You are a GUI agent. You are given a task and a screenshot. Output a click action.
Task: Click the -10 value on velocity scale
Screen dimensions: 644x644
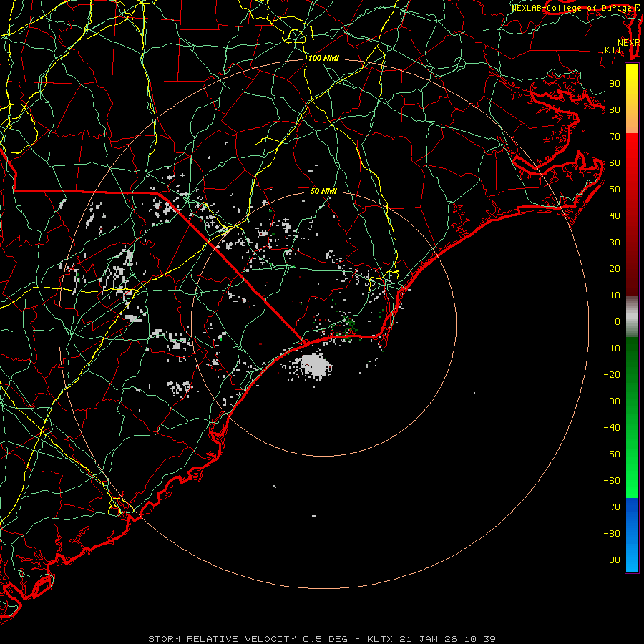pos(612,348)
